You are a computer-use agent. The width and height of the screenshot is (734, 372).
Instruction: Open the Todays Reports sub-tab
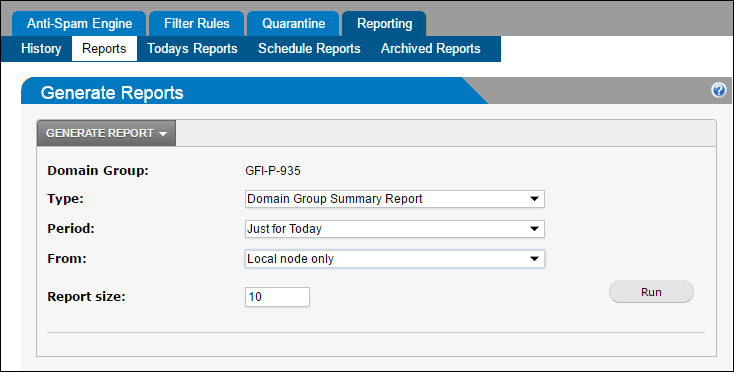pos(192,49)
